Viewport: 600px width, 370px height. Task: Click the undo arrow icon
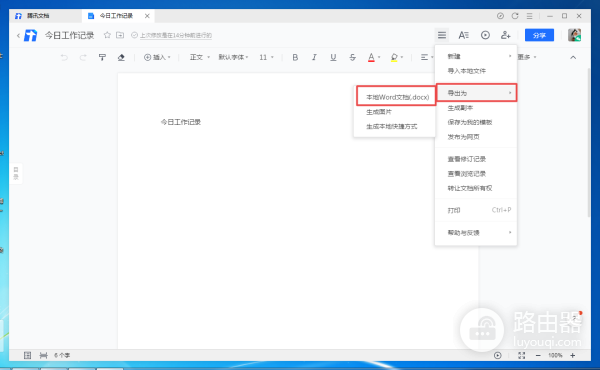(64, 57)
